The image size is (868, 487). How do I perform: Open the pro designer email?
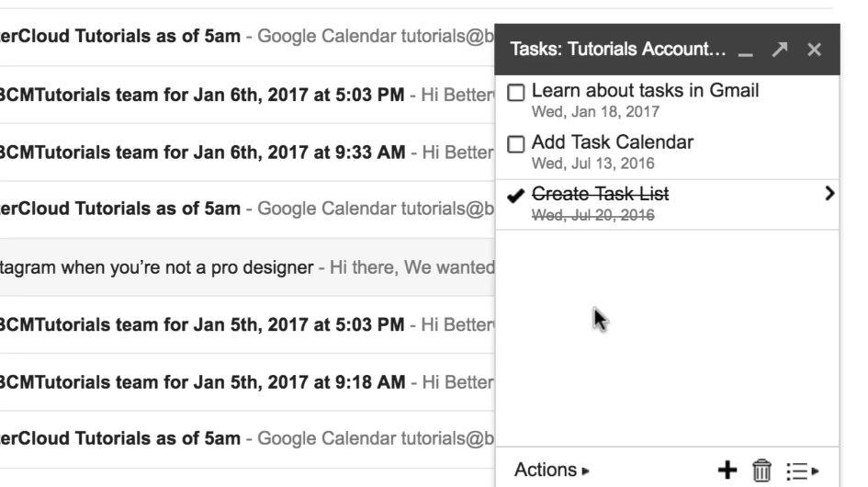click(247, 267)
